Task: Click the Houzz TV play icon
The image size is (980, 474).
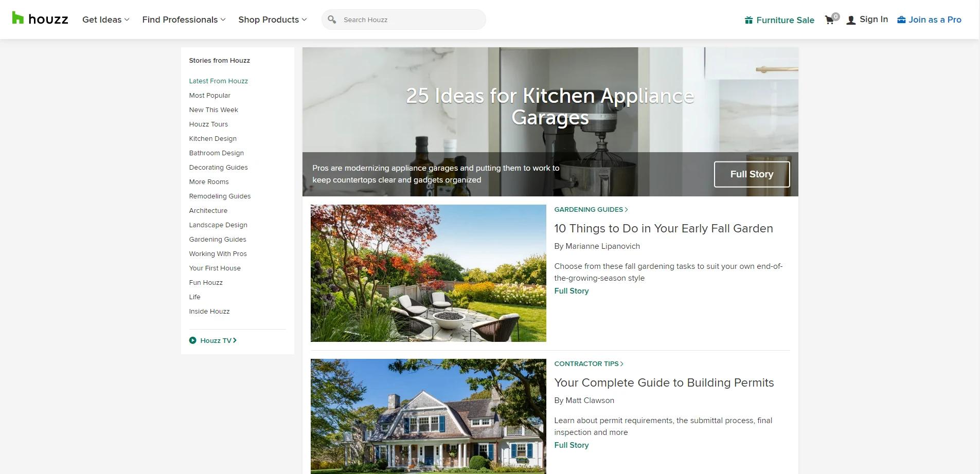Action: click(x=192, y=340)
